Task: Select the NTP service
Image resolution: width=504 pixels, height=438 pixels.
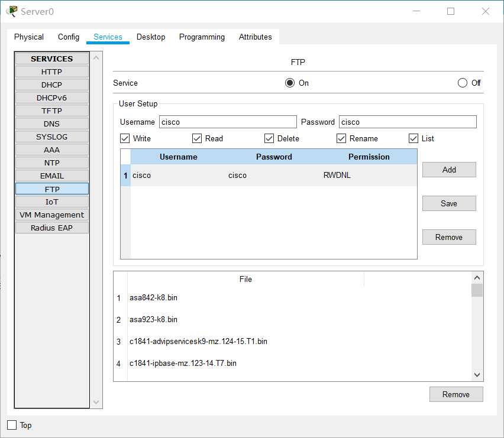Action: pos(51,163)
